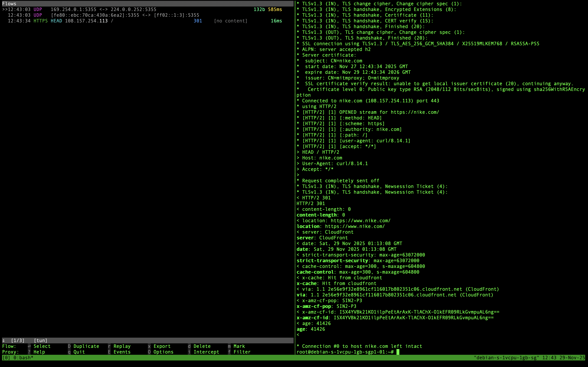Click the Flows header title
588x367 pixels.
click(9, 4)
